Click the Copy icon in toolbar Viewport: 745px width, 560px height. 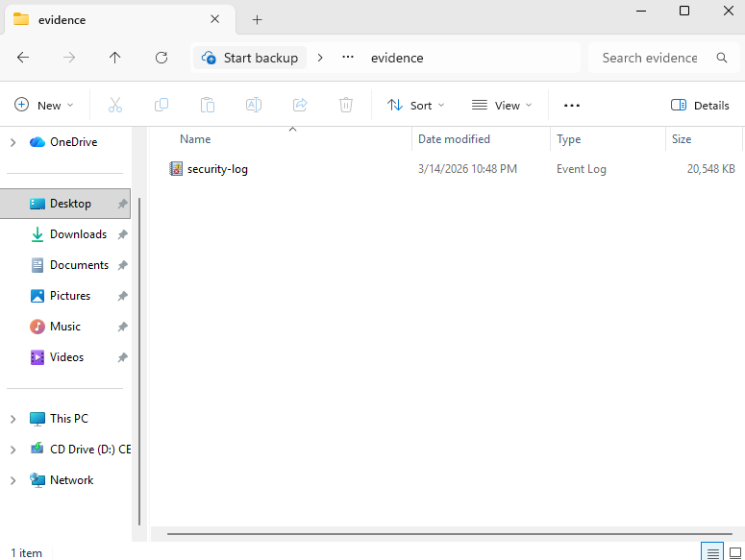pyautogui.click(x=161, y=105)
